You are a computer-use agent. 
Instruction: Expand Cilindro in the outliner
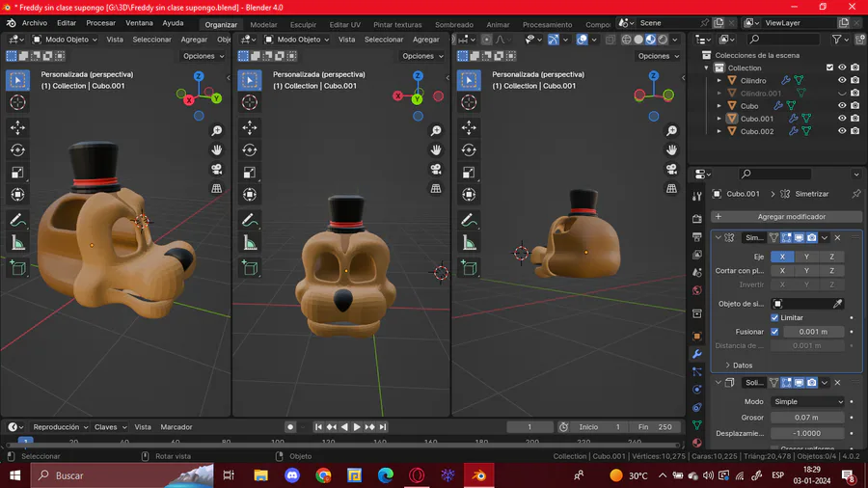coord(719,80)
